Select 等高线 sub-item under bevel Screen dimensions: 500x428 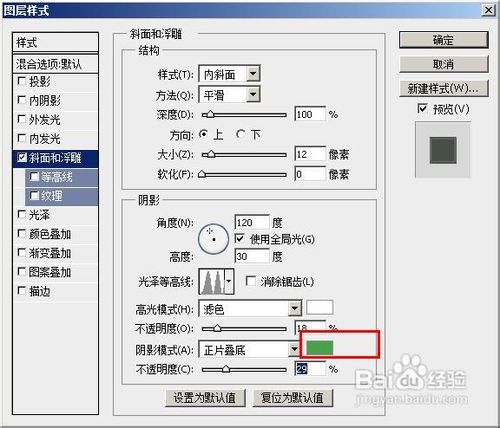pyautogui.click(x=62, y=177)
